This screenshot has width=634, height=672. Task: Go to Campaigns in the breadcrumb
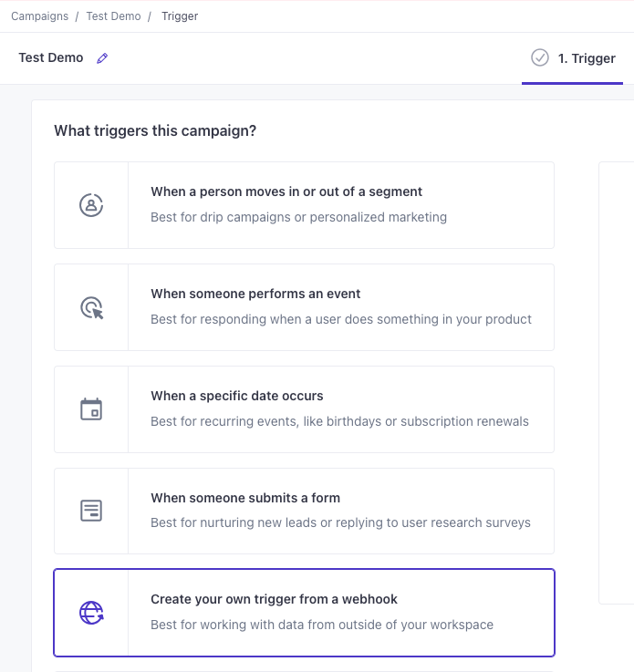[38, 16]
